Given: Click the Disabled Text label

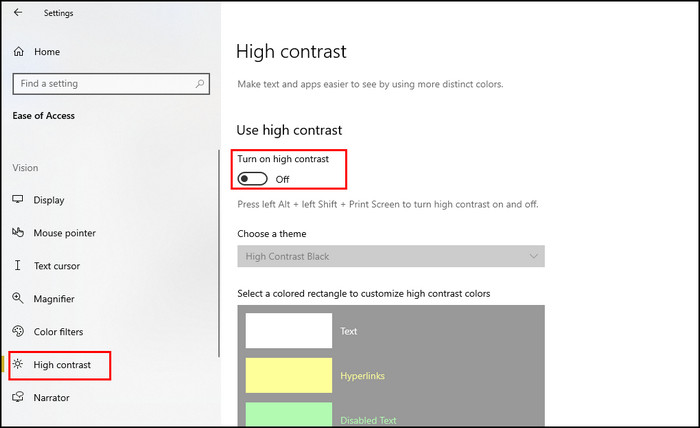Looking at the screenshot, I should coord(368,420).
